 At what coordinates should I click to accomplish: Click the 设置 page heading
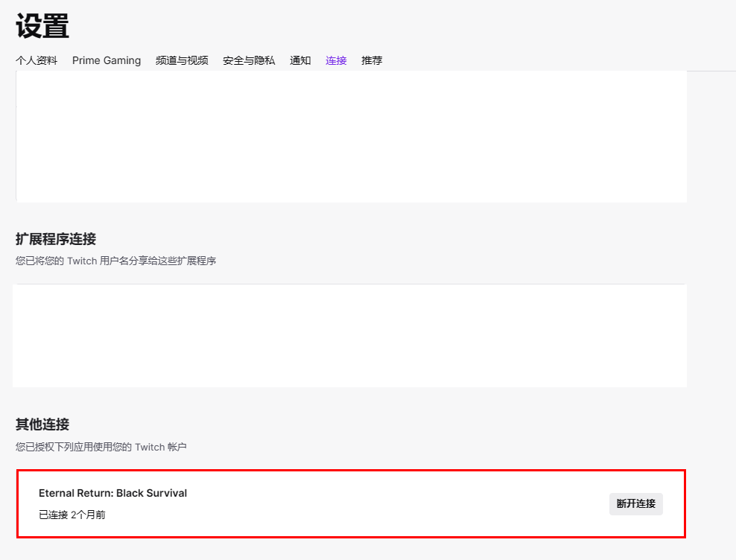42,27
